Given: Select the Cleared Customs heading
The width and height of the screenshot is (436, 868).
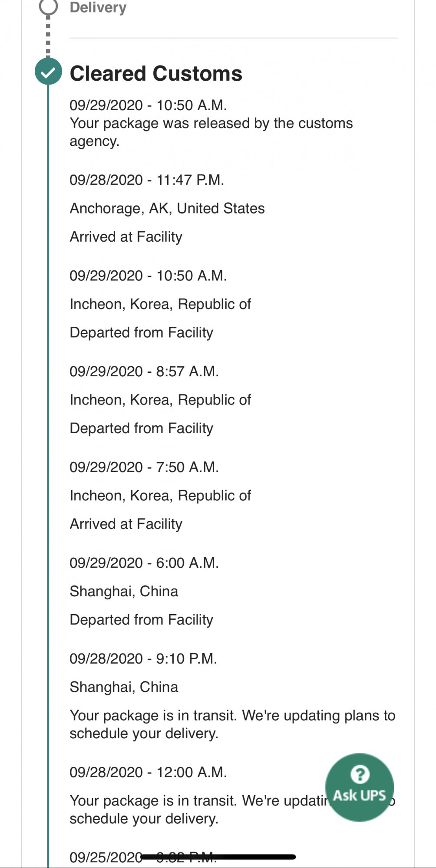Looking at the screenshot, I should [156, 73].
